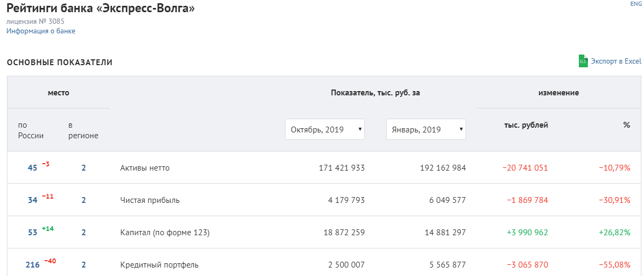Click the green XLS export icon

click(x=583, y=61)
